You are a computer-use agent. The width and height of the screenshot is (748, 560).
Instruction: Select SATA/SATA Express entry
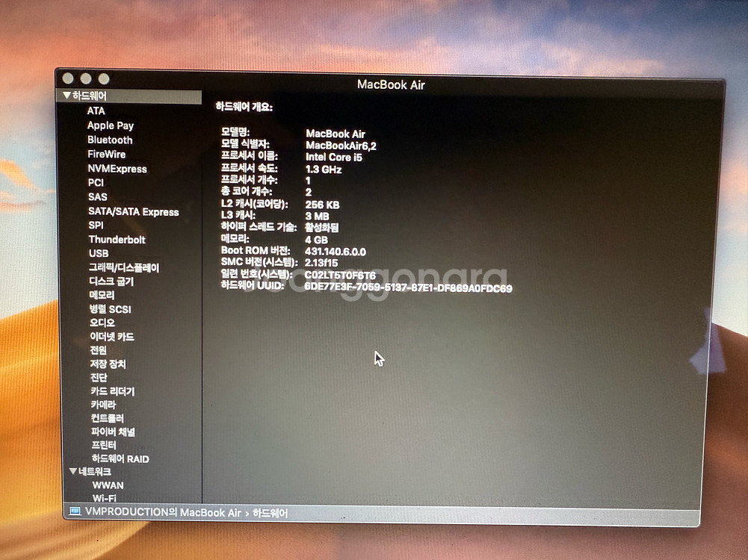tap(133, 212)
